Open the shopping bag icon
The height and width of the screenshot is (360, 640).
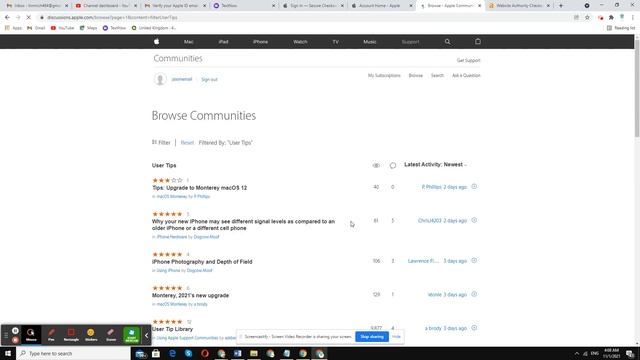pos(478,42)
